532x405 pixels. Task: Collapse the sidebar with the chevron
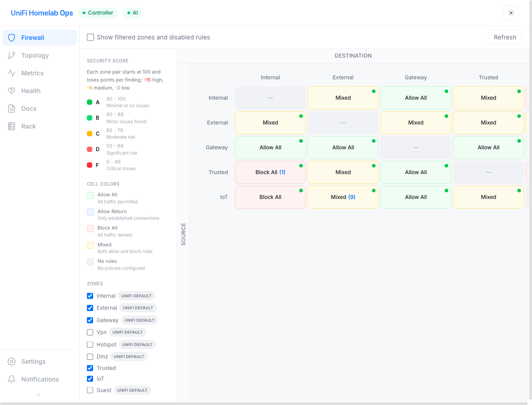[x=39, y=395]
